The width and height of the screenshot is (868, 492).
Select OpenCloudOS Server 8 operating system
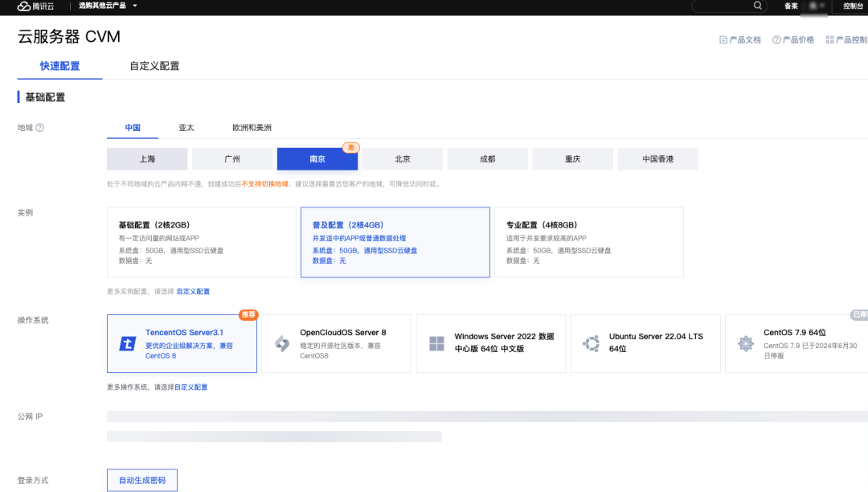point(337,344)
